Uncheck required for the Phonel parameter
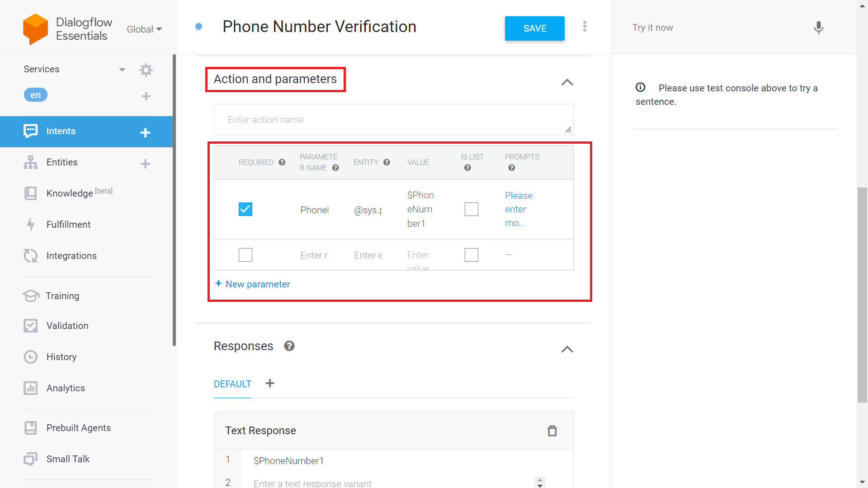Image resolution: width=868 pixels, height=488 pixels. click(x=245, y=209)
